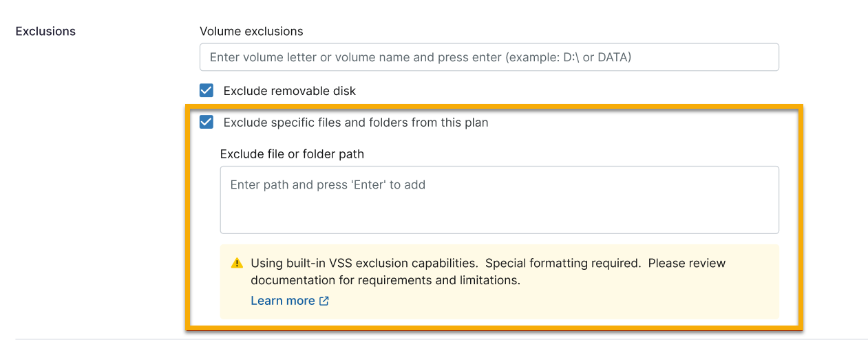Click the empty lower area of the path text box
This screenshot has width=868, height=340.
coord(499,217)
